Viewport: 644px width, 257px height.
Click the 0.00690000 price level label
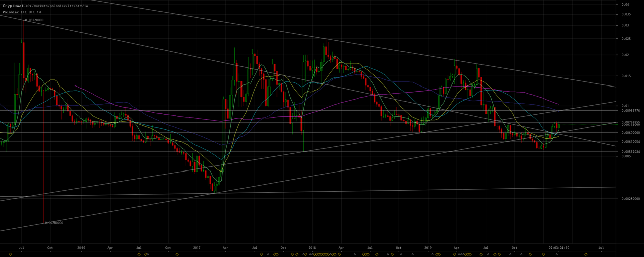(x=630, y=133)
